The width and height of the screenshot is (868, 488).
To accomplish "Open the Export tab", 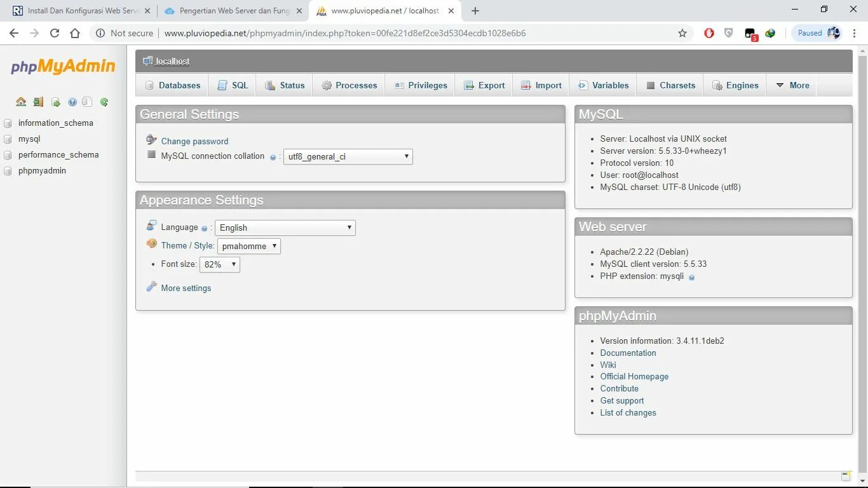I will coord(484,85).
